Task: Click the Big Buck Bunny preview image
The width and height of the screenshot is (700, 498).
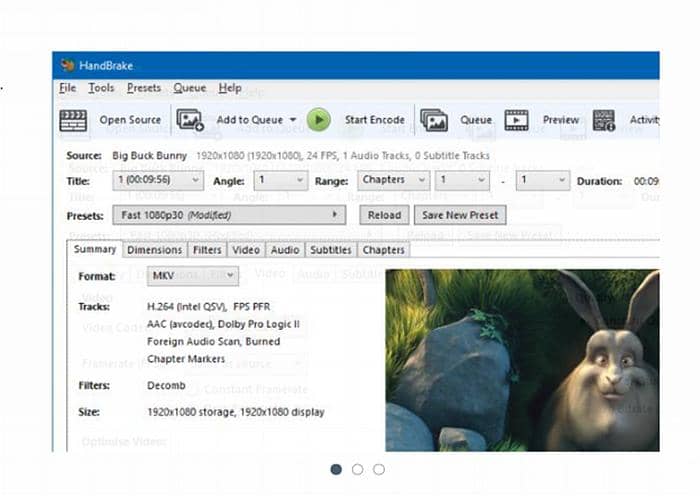Action: click(x=522, y=360)
